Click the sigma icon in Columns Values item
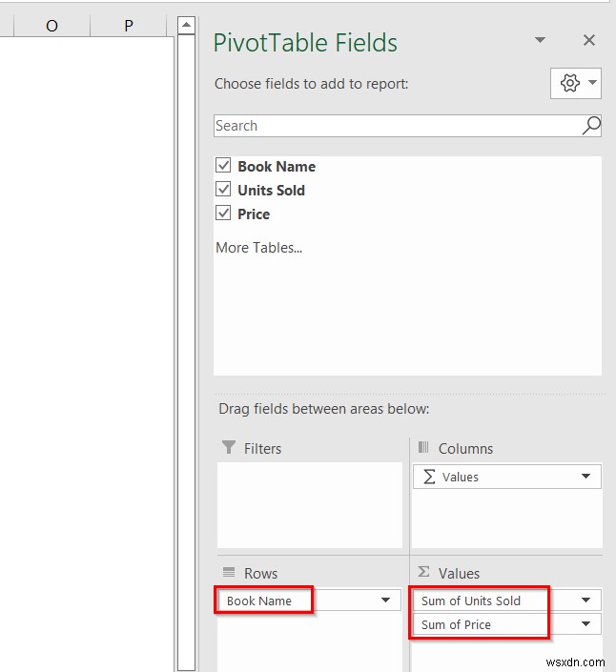 click(x=429, y=477)
